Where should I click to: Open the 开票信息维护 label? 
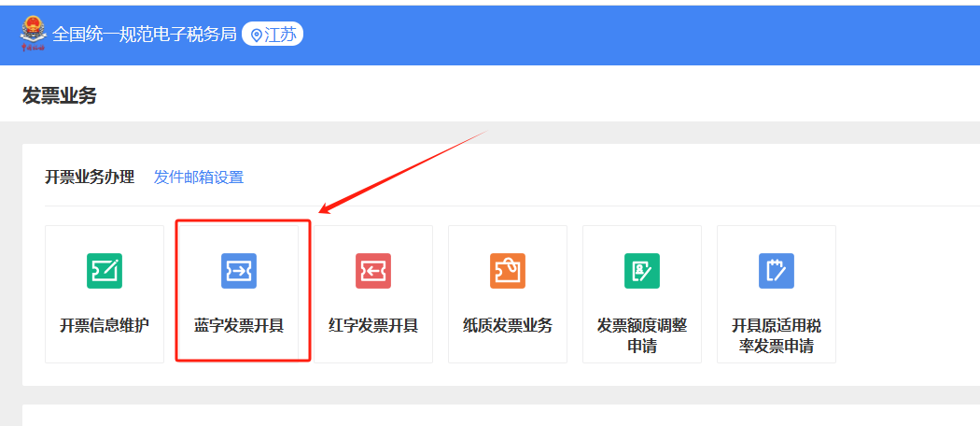[105, 326]
